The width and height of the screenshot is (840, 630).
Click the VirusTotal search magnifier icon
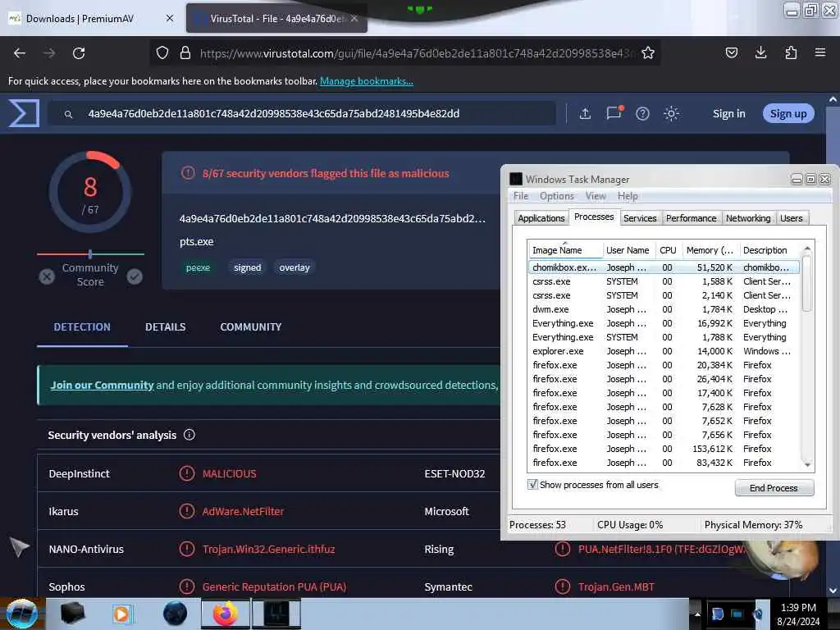tap(69, 114)
